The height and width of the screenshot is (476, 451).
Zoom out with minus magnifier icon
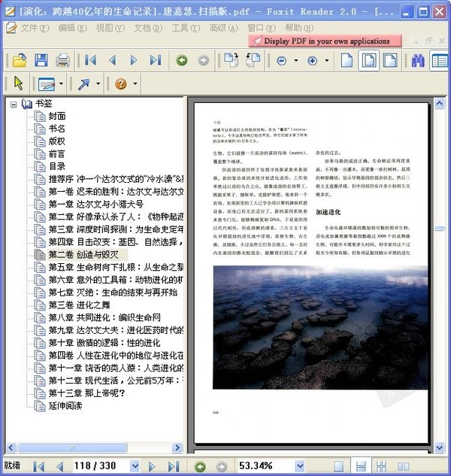[281, 61]
